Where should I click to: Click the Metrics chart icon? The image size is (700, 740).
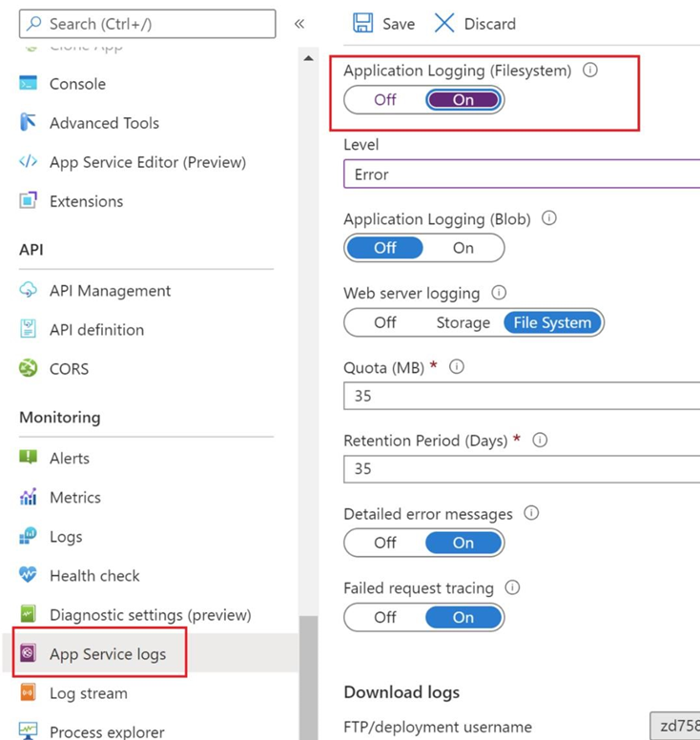click(29, 498)
